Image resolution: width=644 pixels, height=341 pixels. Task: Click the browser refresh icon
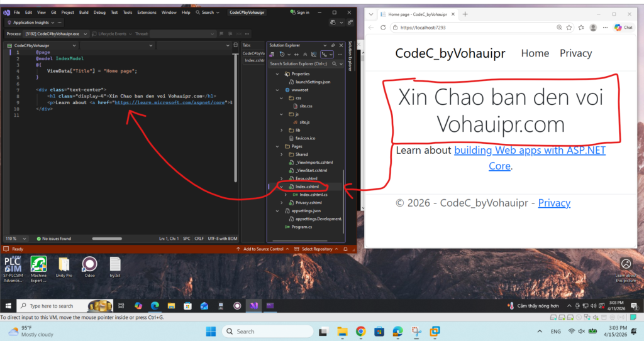[x=383, y=28]
